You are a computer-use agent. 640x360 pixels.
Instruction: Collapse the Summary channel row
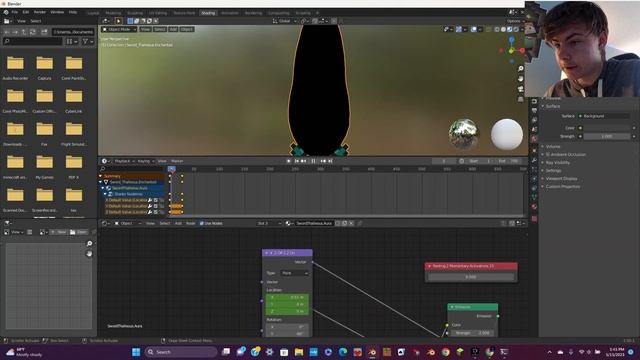click(x=100, y=176)
